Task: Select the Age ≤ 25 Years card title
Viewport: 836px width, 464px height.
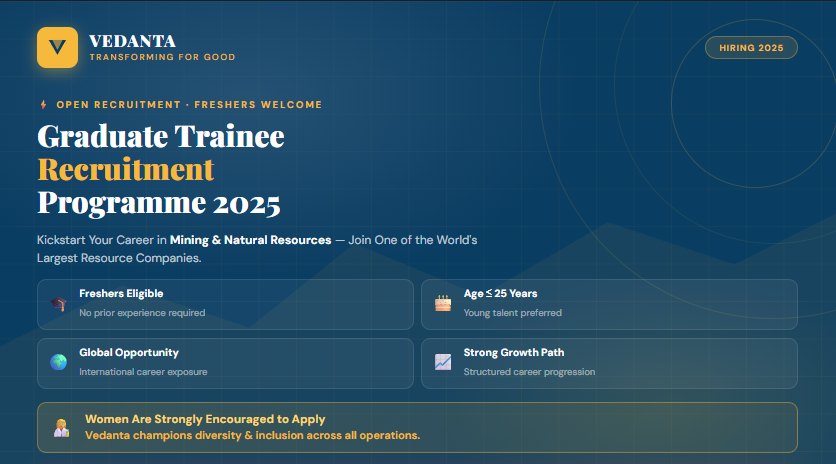Action: [500, 294]
